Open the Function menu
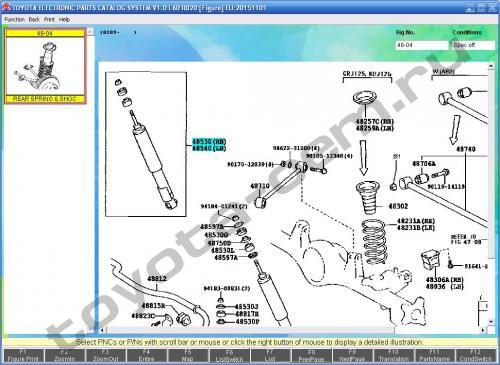This screenshot has width=500, height=365. pos(15,20)
